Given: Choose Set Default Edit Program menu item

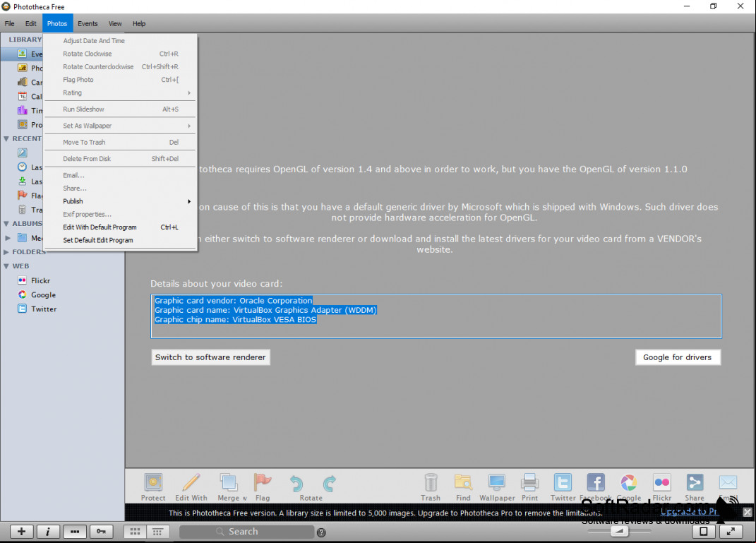Looking at the screenshot, I should [x=121, y=240].
